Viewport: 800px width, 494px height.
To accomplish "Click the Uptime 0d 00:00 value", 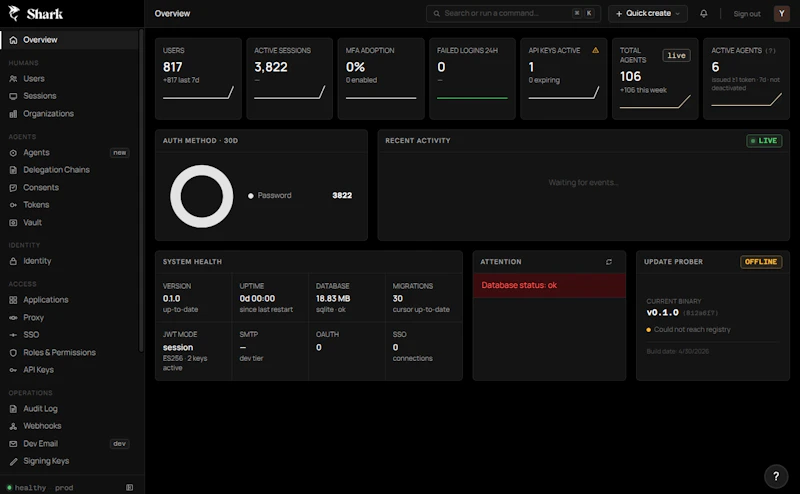I will pos(257,299).
